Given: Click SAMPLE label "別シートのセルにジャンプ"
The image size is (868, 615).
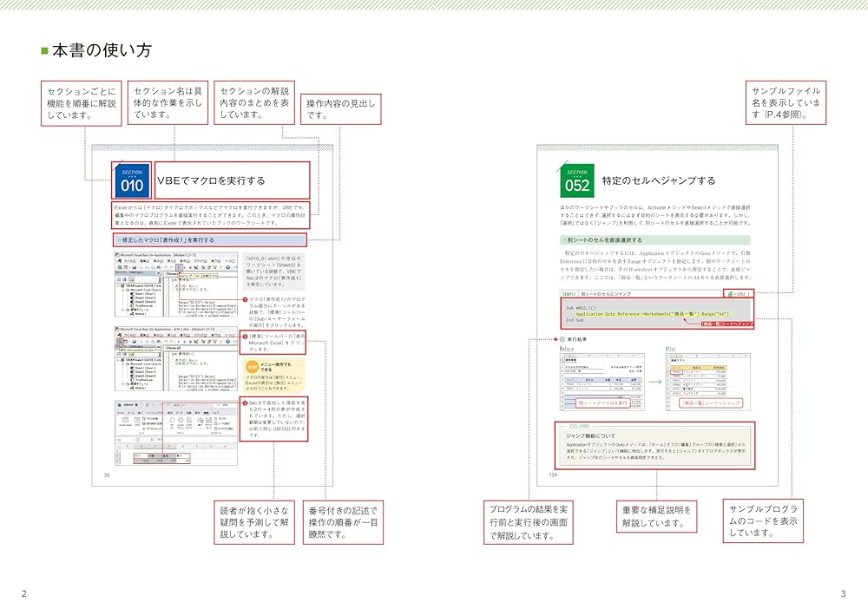Looking at the screenshot, I should tap(606, 294).
